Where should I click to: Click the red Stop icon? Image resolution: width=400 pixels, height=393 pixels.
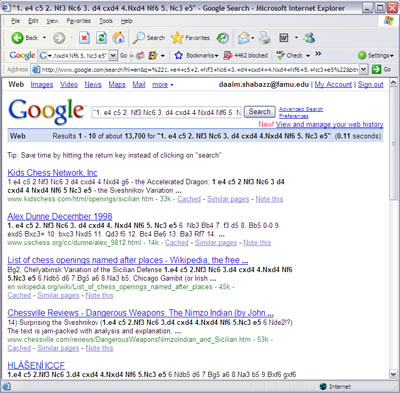pos(84,38)
